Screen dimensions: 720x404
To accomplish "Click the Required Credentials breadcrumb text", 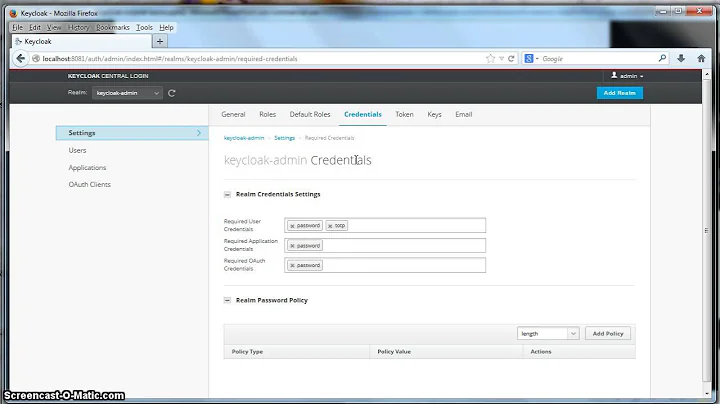I will pyautogui.click(x=329, y=138).
